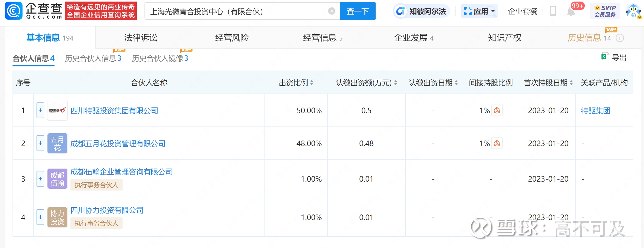The image size is (644, 248).
Task: Open notifications bell icon
Action: click(x=571, y=12)
